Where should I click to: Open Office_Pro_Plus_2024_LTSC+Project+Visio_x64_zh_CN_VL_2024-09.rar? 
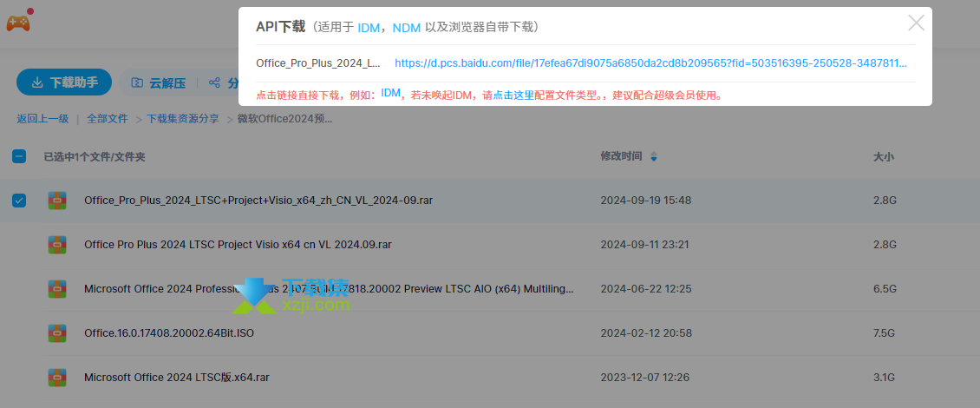[258, 201]
